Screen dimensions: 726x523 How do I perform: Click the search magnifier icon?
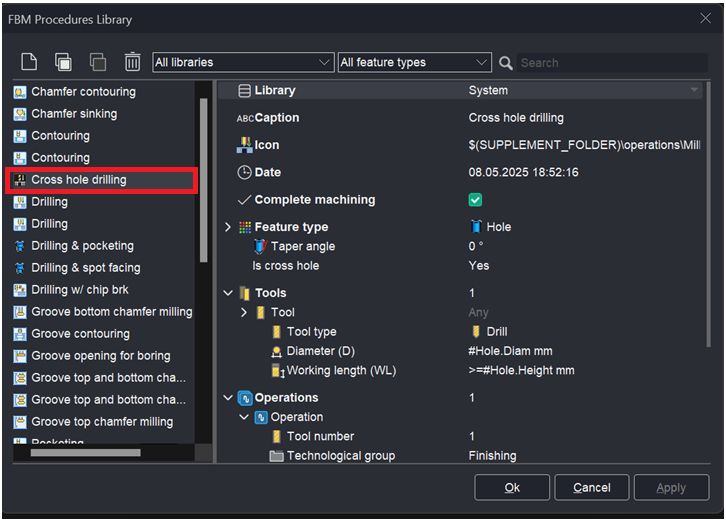(x=506, y=63)
